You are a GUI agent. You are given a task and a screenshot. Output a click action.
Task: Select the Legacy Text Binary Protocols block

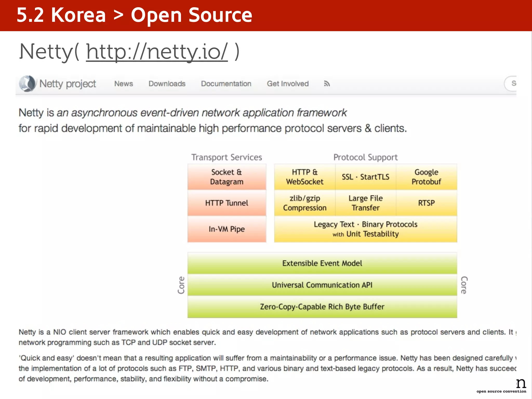365,229
